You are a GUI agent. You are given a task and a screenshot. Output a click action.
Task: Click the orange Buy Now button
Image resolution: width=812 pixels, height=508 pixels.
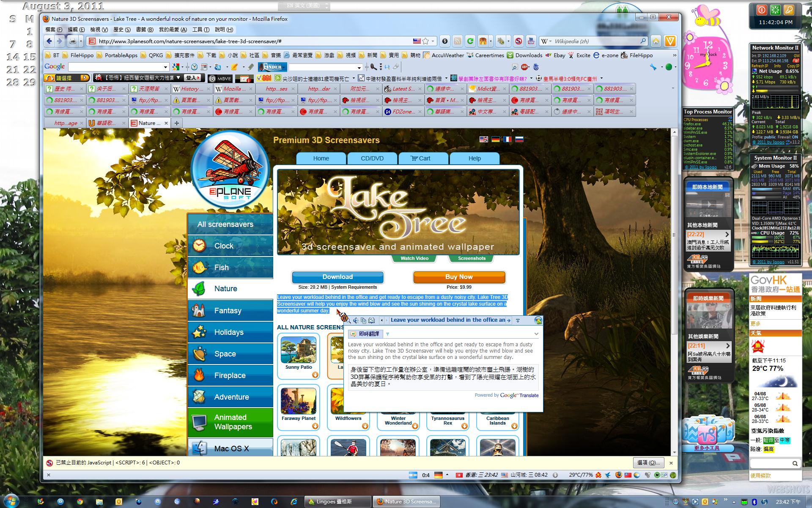coord(458,277)
